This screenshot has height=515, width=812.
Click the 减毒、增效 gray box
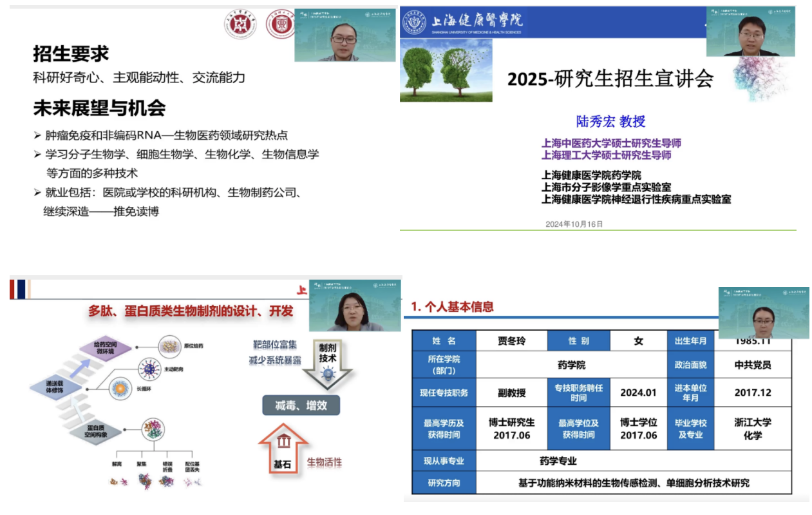[x=301, y=405]
